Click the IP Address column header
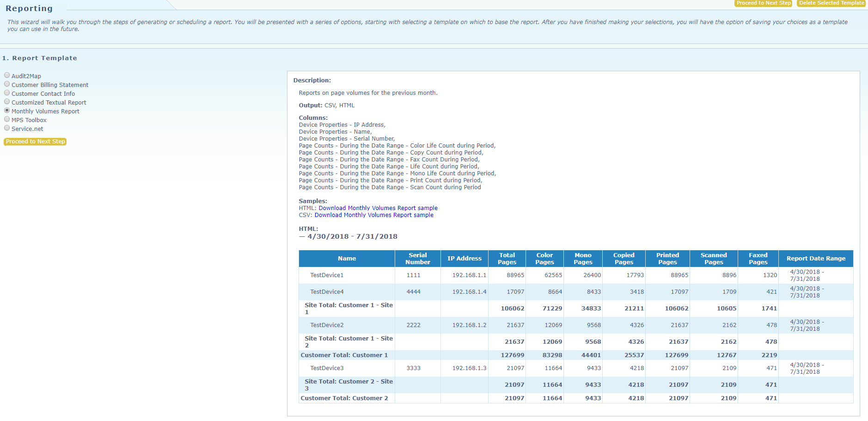868x421 pixels. click(x=465, y=259)
